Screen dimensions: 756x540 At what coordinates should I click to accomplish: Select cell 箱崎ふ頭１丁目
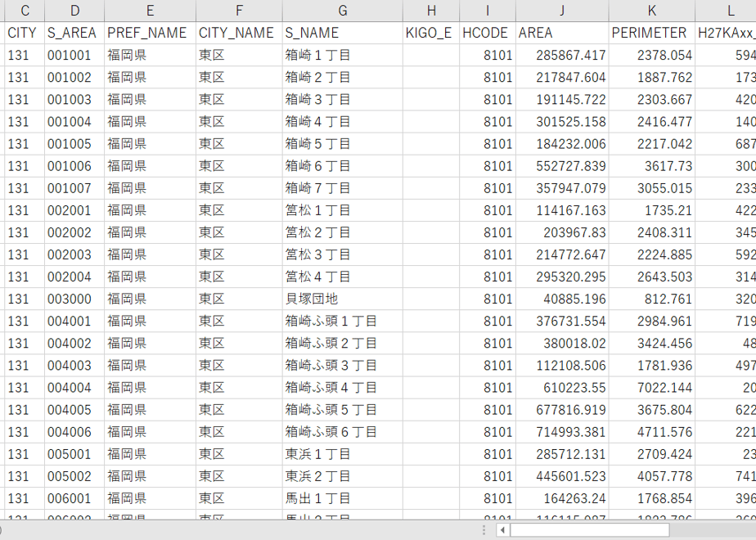click(x=342, y=321)
